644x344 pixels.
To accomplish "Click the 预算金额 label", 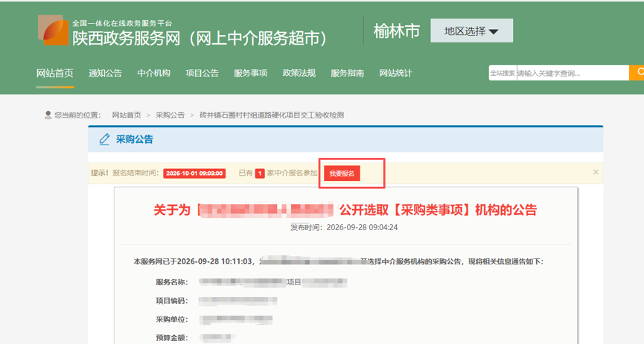I will click(172, 338).
